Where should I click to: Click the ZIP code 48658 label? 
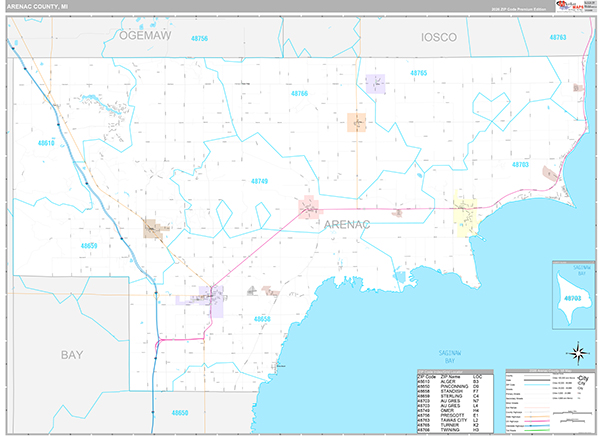263,318
